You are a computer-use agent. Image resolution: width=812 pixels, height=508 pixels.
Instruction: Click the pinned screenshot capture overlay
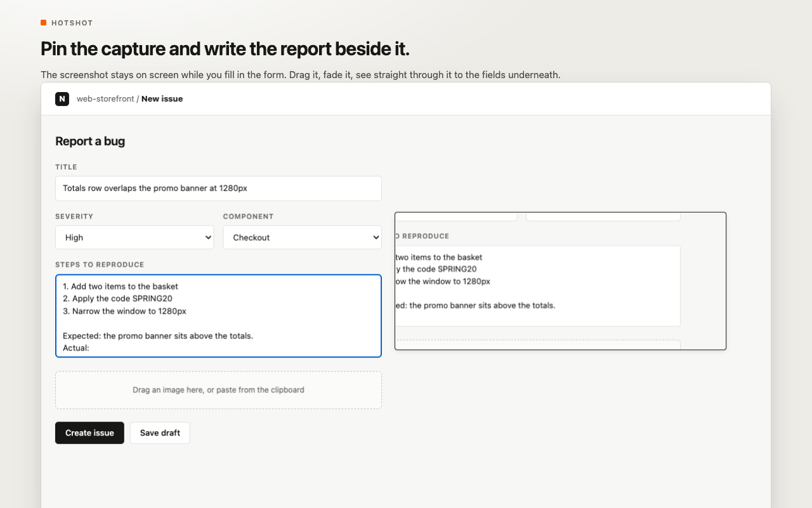[x=560, y=281]
